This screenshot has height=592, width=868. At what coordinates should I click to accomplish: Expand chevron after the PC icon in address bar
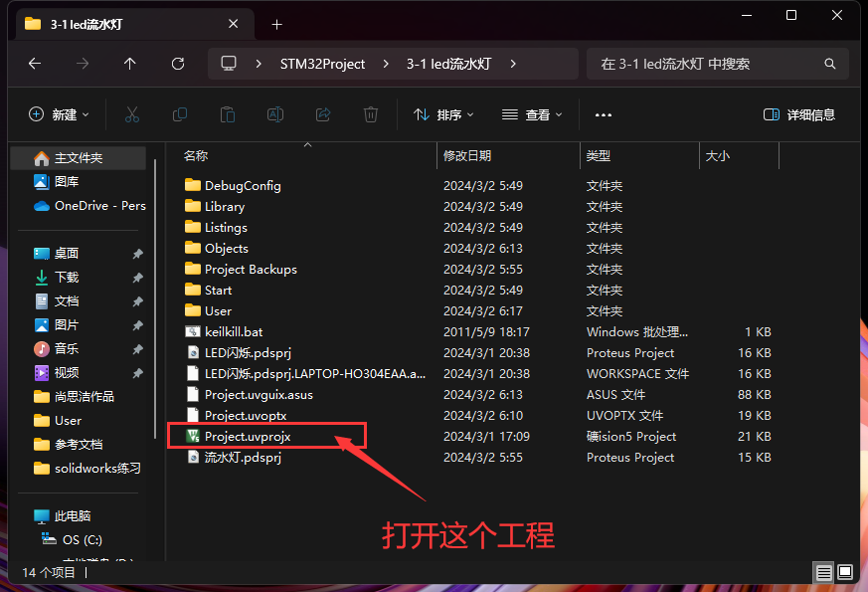[259, 64]
